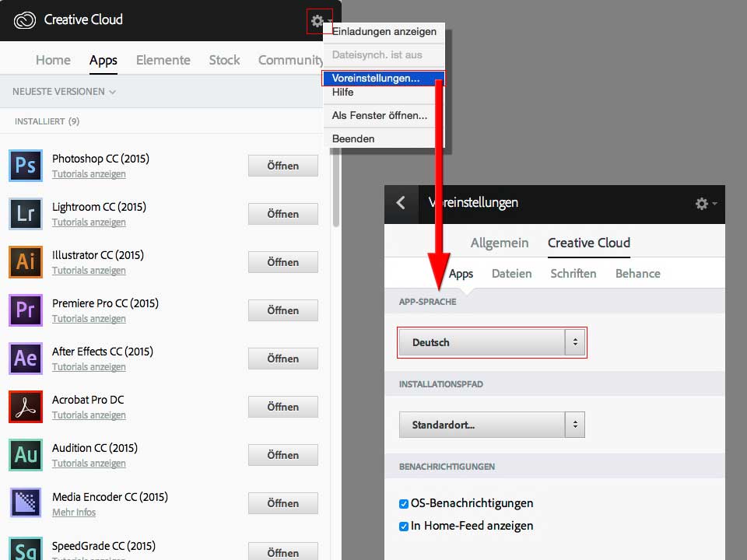The width and height of the screenshot is (747, 560).
Task: Click the Media Encoder CC (2015) title
Action: [110, 497]
